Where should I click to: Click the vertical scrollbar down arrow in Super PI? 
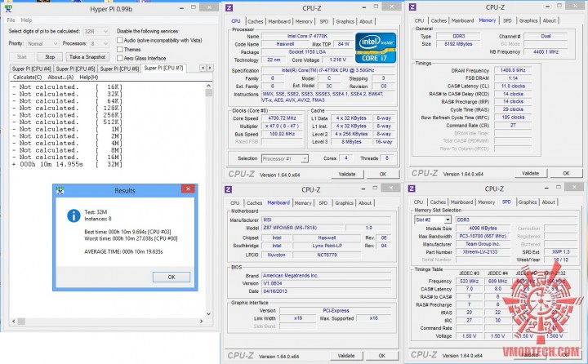tap(209, 314)
